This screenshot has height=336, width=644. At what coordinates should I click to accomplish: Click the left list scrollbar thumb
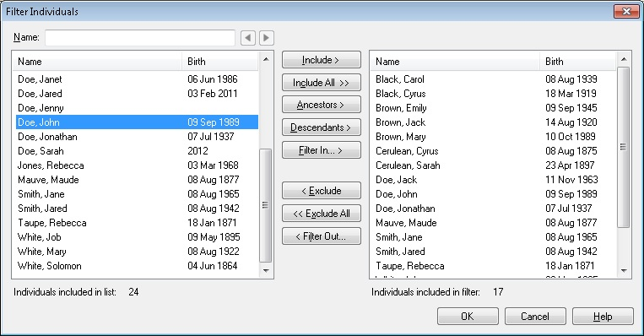tap(266, 205)
